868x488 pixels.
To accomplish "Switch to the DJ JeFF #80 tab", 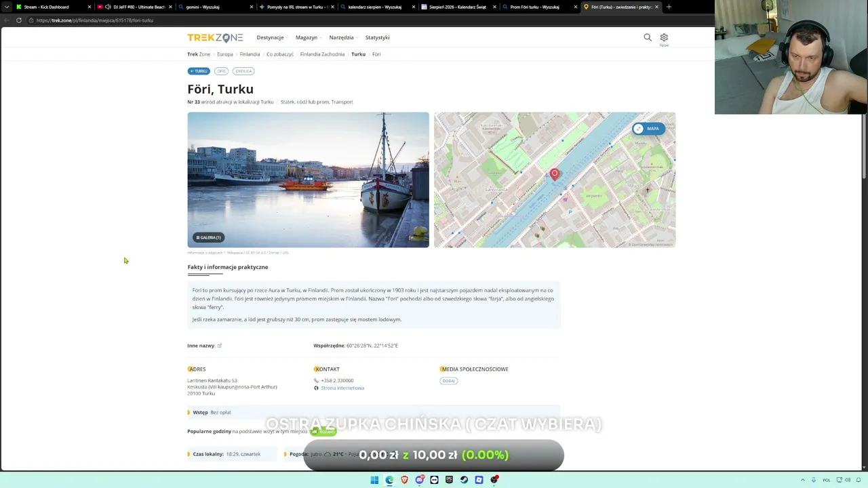I will [136, 7].
